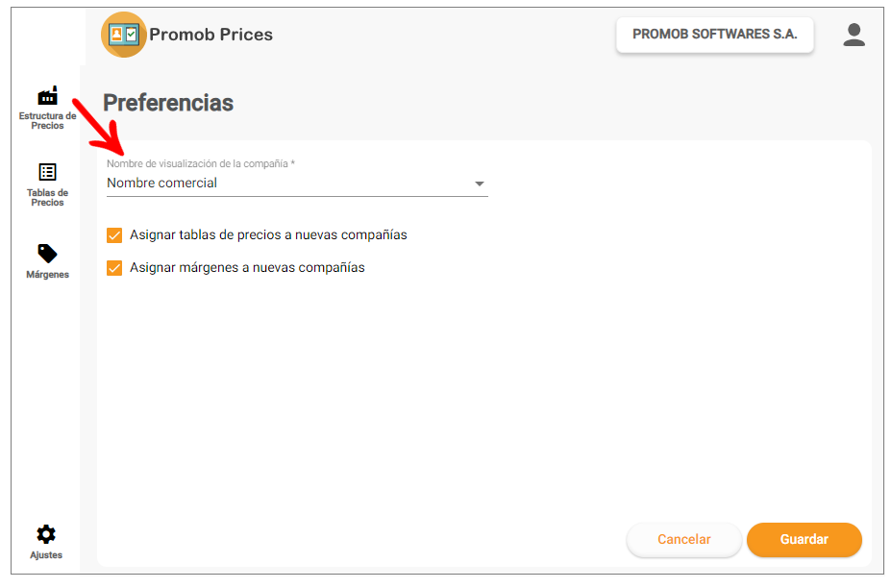
Task: Go to Estructura de Precios menu label
Action: tap(48, 120)
